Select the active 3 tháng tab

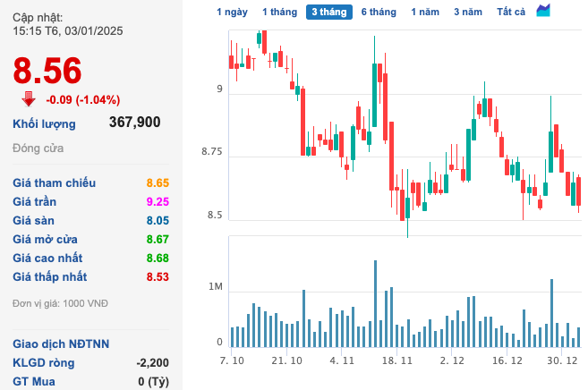328,12
